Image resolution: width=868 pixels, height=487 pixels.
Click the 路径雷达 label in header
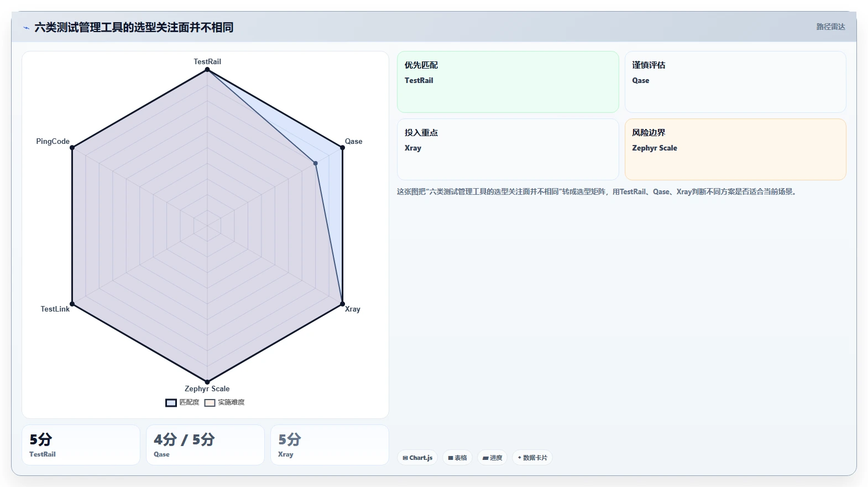coord(831,27)
